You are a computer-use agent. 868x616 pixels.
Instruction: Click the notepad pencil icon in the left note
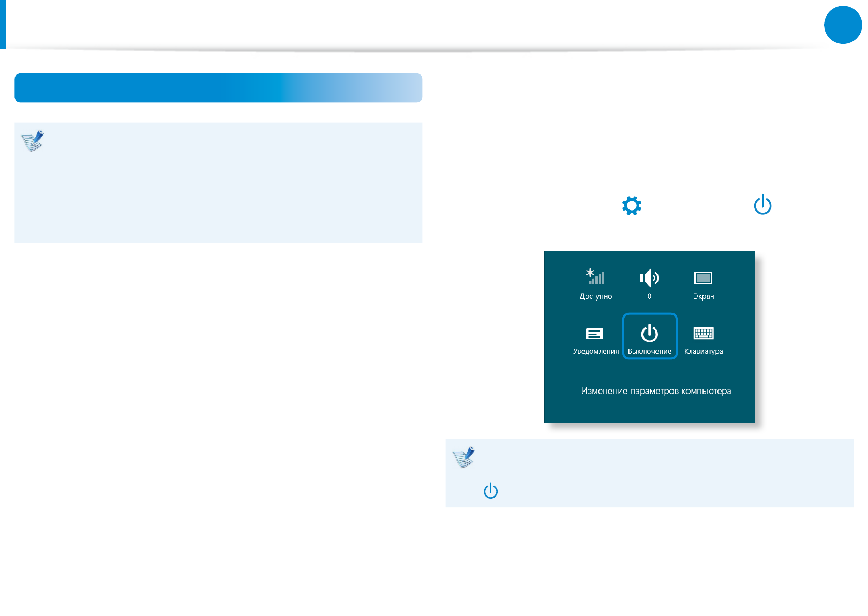click(33, 141)
